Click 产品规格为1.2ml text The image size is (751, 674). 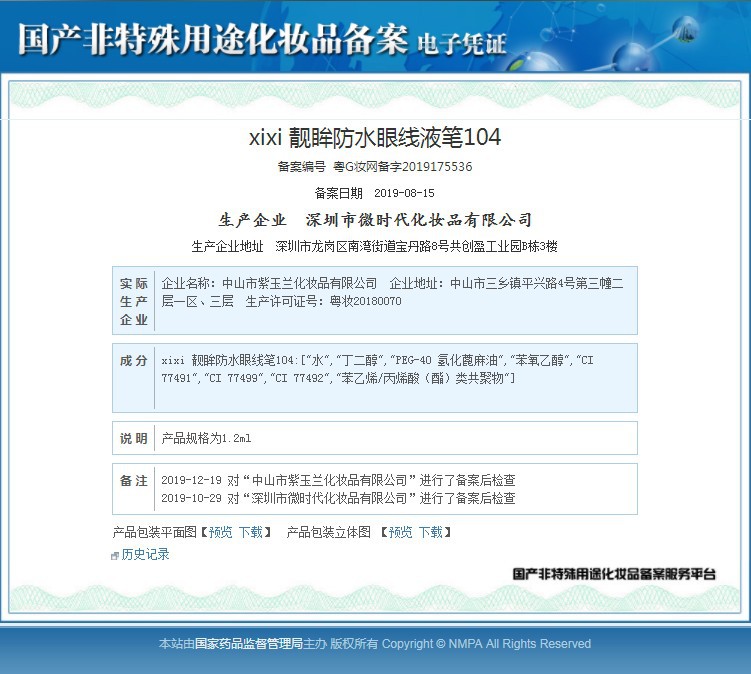[206, 438]
